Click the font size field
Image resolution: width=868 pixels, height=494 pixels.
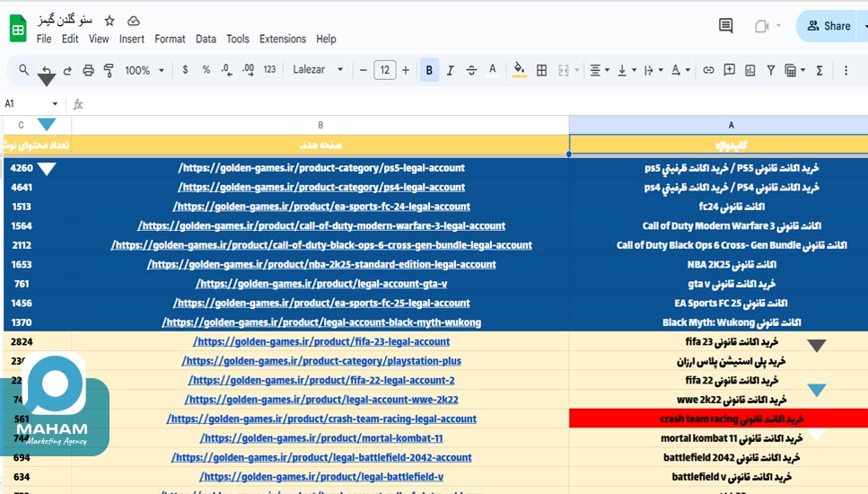pos(385,70)
